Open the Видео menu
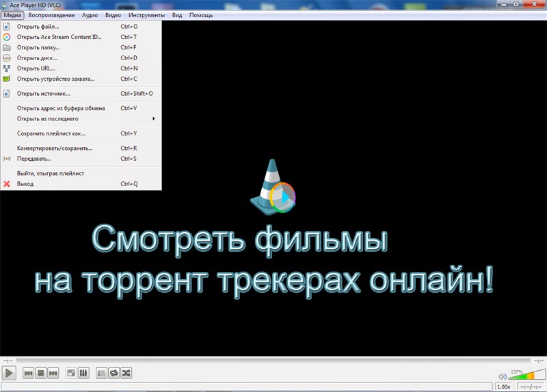This screenshot has height=392, width=547. pos(113,15)
